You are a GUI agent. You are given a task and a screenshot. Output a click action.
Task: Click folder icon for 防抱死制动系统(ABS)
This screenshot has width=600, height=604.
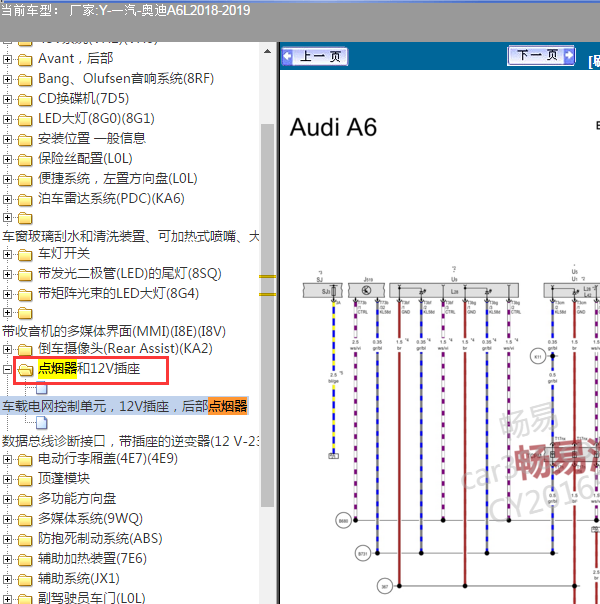[25, 540]
